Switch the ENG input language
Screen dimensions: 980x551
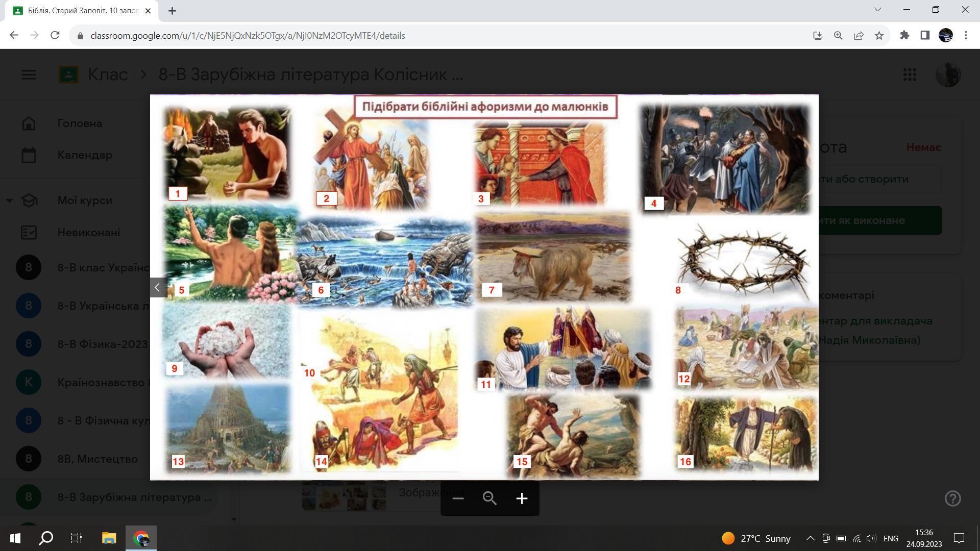(x=891, y=538)
